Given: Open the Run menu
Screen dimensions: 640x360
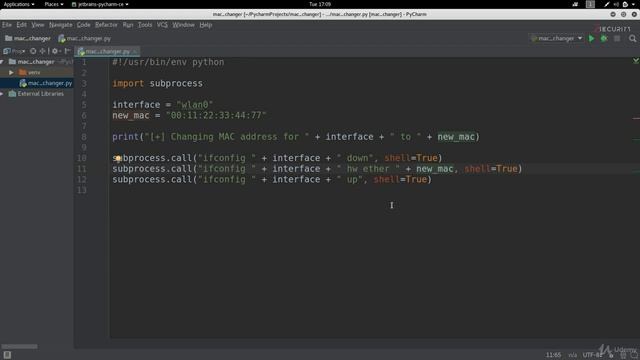Looking at the screenshot, I should tap(128, 25).
